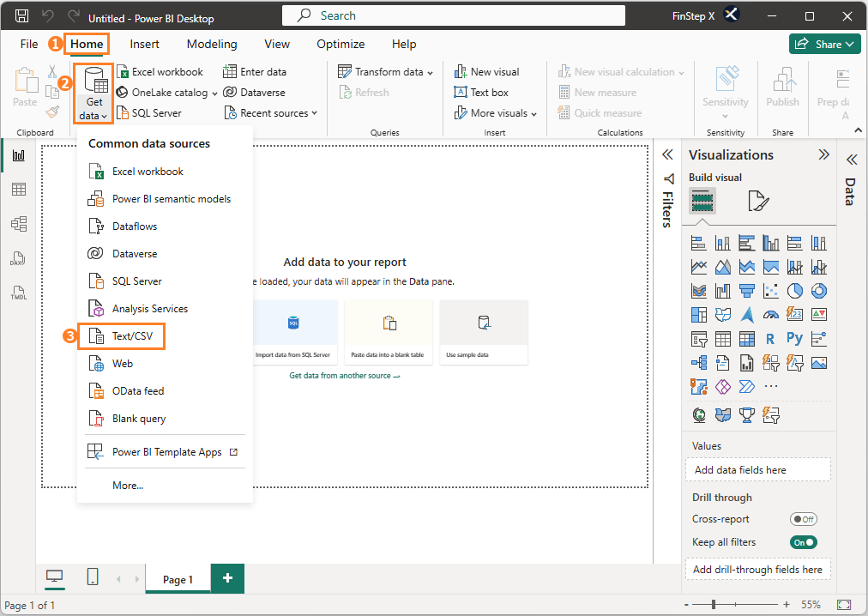Click Paste data into a blank table card
This screenshot has width=868, height=616.
click(388, 332)
